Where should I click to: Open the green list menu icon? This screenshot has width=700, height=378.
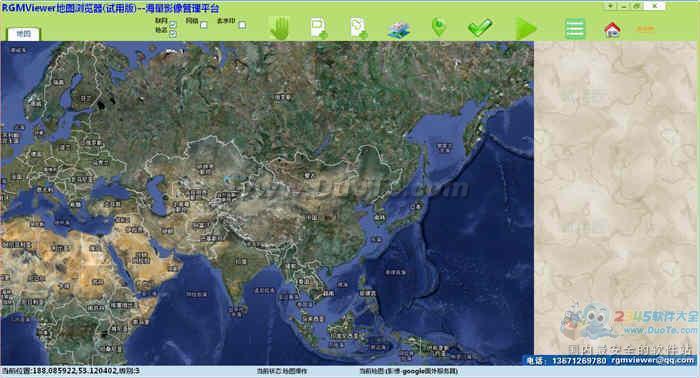[x=575, y=29]
